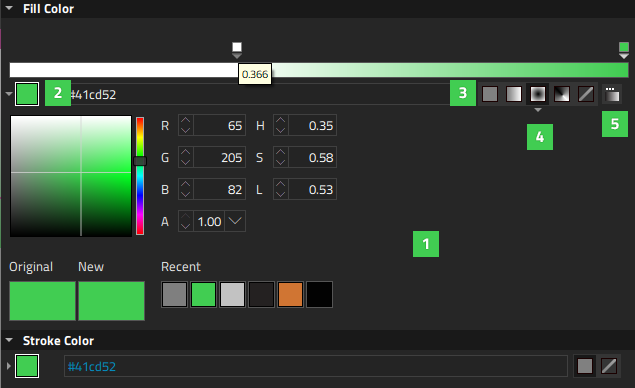Viewport: 635px width, 388px height.
Task: Click the H value field 0.35
Action: pyautogui.click(x=312, y=126)
